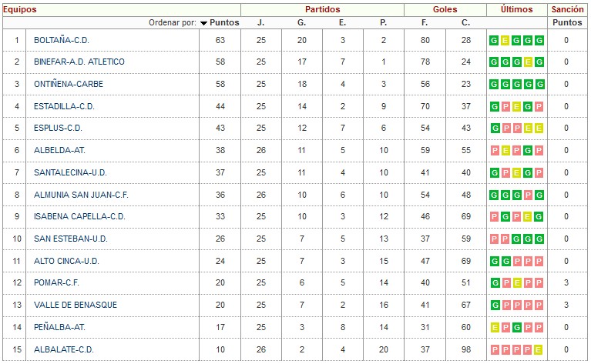Sort by F. goals for column
The image size is (591, 364).
click(425, 22)
